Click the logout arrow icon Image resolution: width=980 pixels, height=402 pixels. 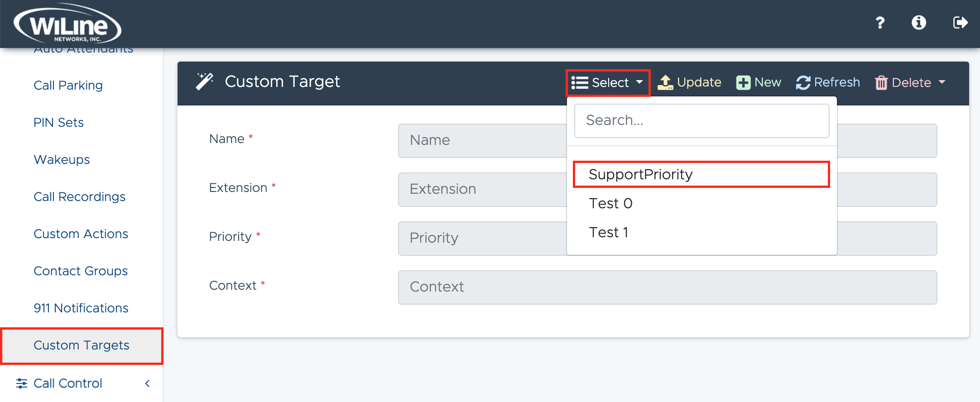(961, 23)
